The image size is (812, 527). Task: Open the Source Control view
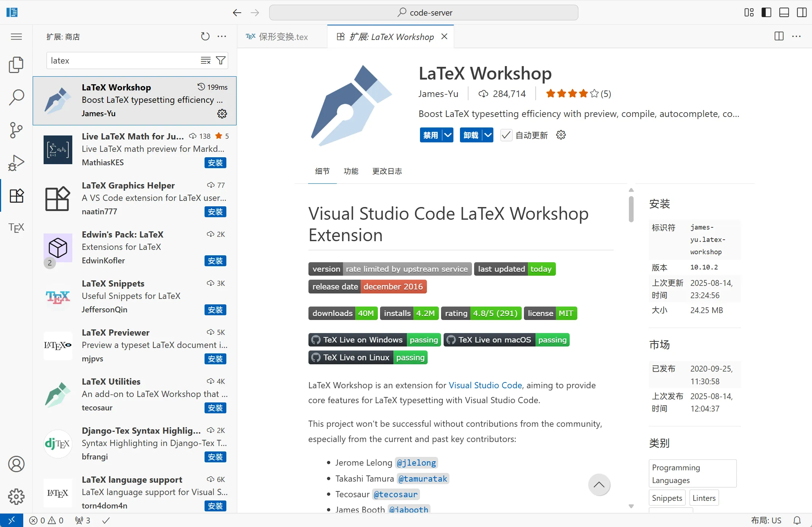point(16,130)
